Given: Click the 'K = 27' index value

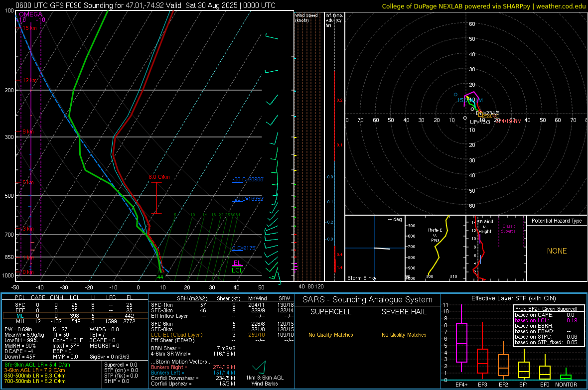Looking at the screenshot, I should click(60, 329).
